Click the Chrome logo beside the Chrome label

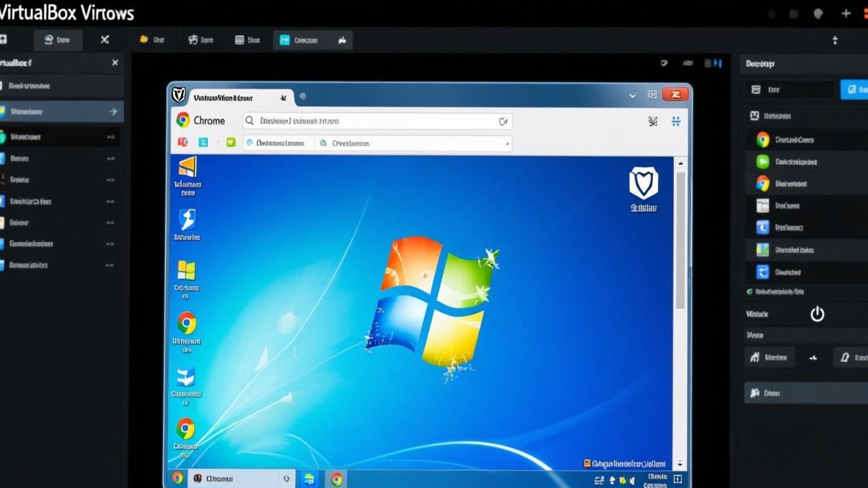point(183,120)
